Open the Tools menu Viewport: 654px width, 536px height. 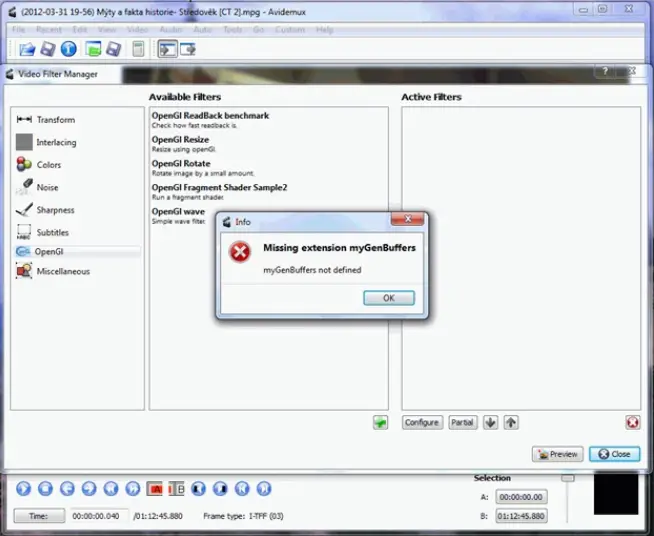(232, 30)
